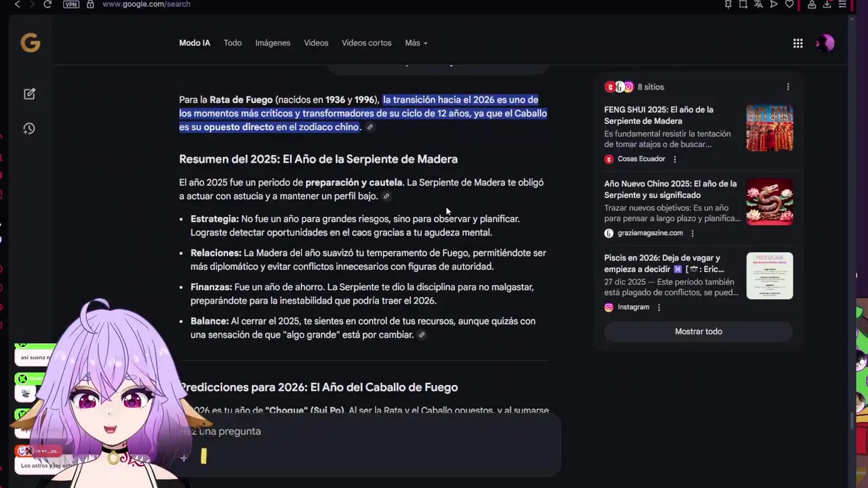
Task: Switch to the Imágenes tab
Action: (x=273, y=43)
